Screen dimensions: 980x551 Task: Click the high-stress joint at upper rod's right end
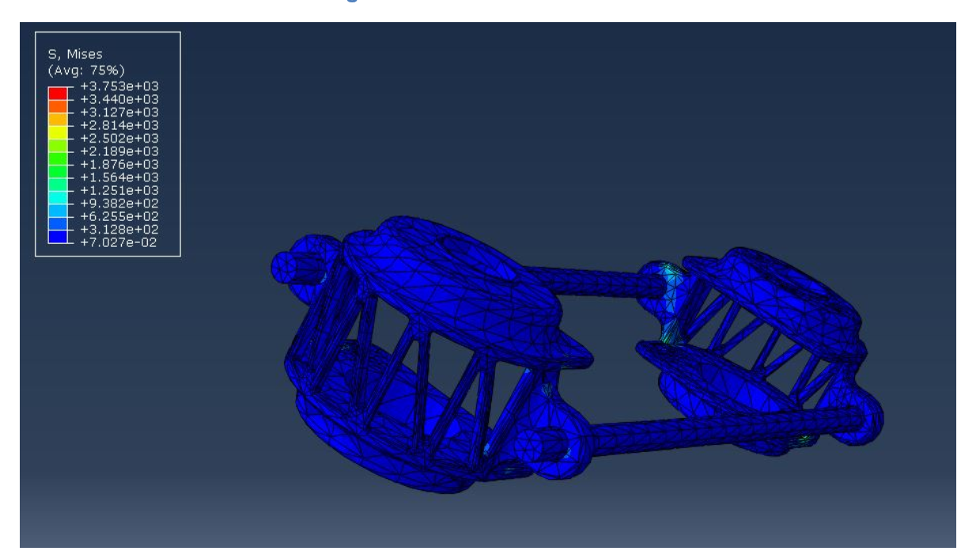point(668,287)
